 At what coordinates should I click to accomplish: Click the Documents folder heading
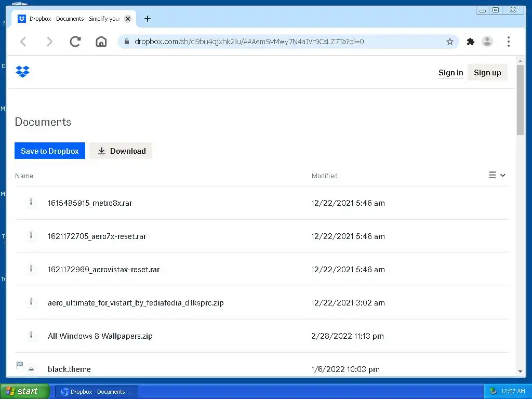tap(43, 122)
